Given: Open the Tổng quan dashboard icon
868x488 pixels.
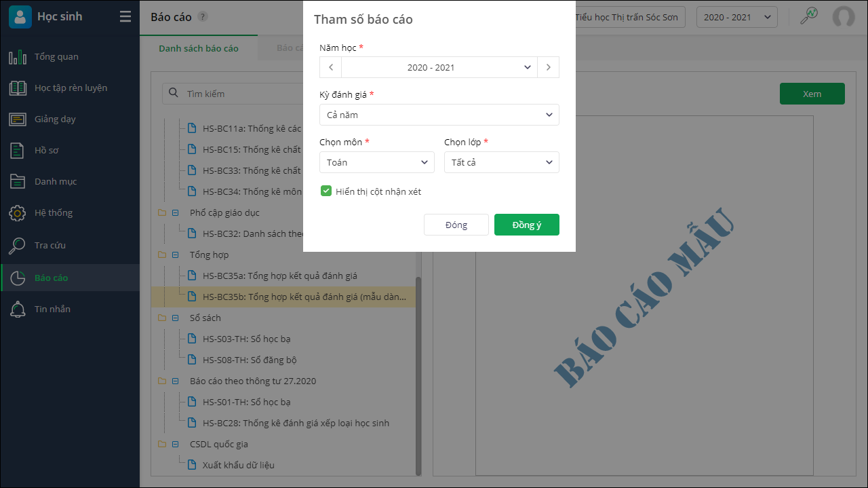Looking at the screenshot, I should pyautogui.click(x=18, y=56).
